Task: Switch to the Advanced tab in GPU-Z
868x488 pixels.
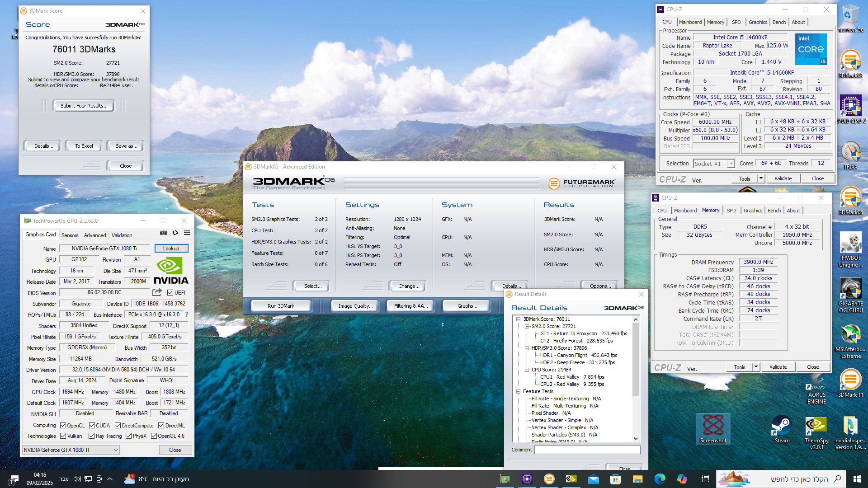Action: point(95,235)
